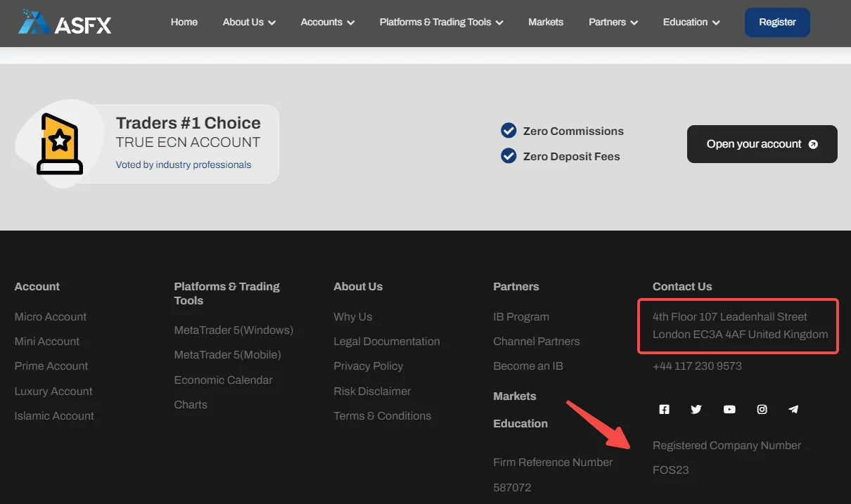This screenshot has height=504, width=851.
Task: Expand the About Us dropdown menu
Action: 249,22
